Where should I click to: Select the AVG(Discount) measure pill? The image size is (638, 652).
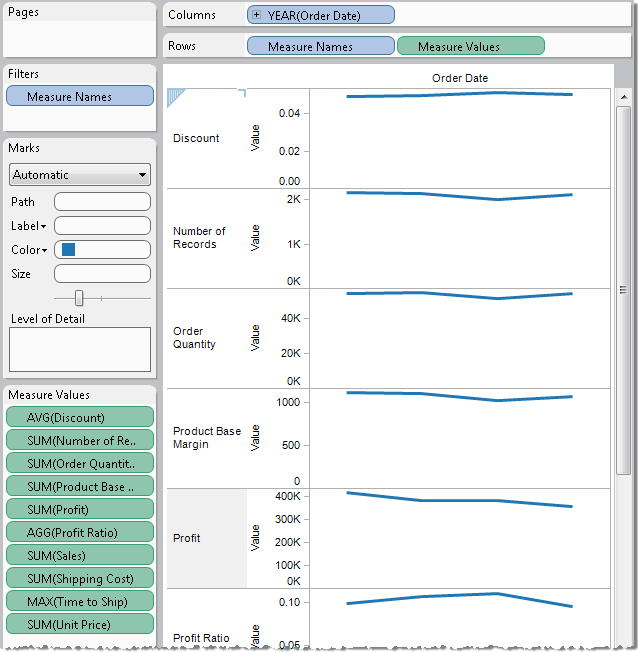[80, 417]
